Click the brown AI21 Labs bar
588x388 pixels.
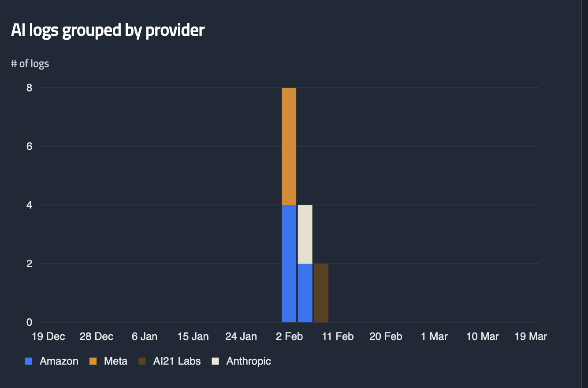click(321, 293)
